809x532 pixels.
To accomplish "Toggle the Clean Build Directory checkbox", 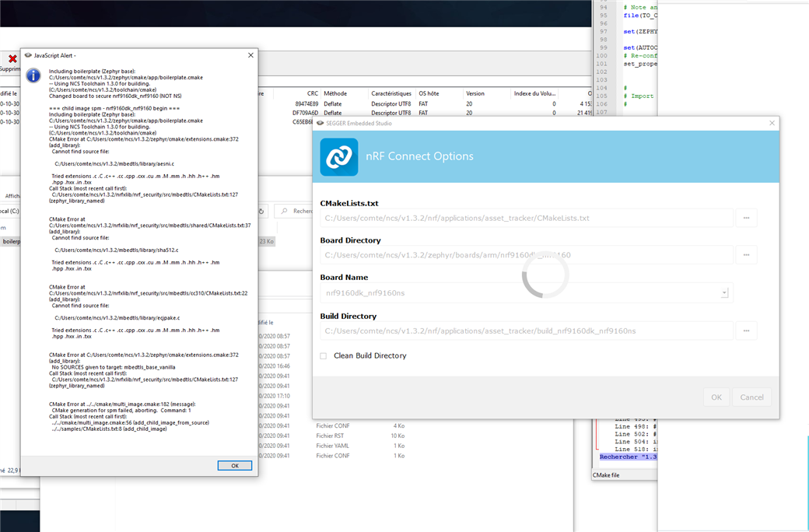I will [324, 355].
